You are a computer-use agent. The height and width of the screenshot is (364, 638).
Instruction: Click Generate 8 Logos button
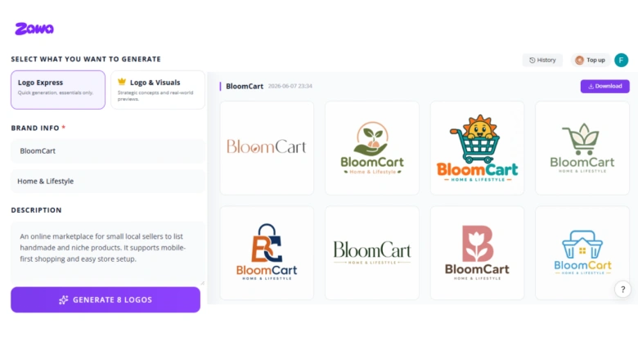106,299
